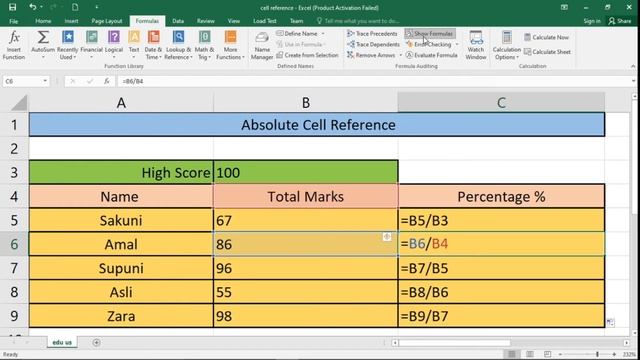Click the Save icon in title bar
Image resolution: width=640 pixels, height=360 pixels.
tap(13, 7)
